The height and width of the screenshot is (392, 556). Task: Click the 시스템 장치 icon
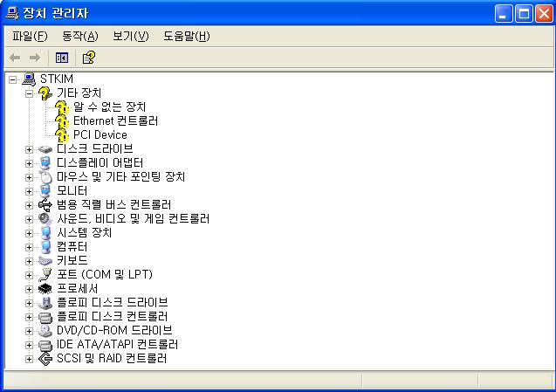coord(45,233)
